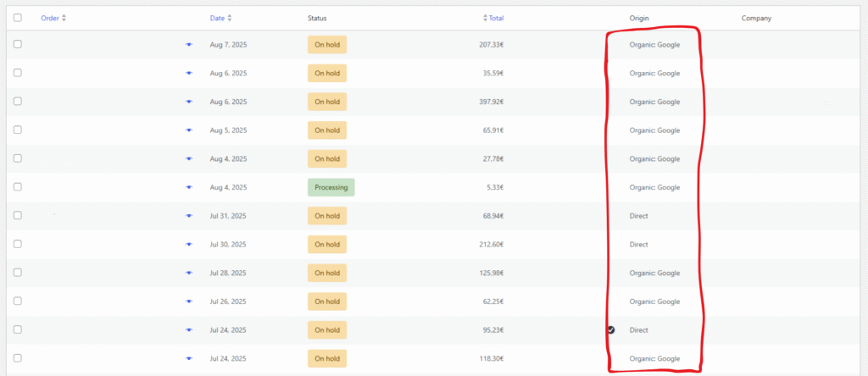This screenshot has height=376, width=868.
Task: Select the checkbox for the Jul 31, 2025 order
Action: 18,215
